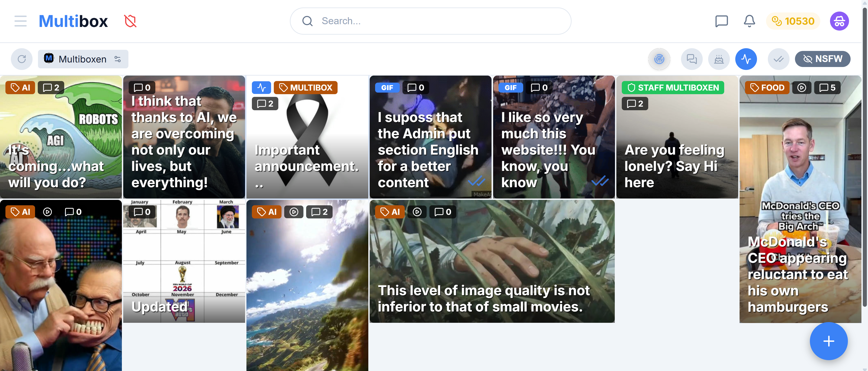868x371 pixels.
Task: Click the blue plus create-post button
Action: pos(829,341)
